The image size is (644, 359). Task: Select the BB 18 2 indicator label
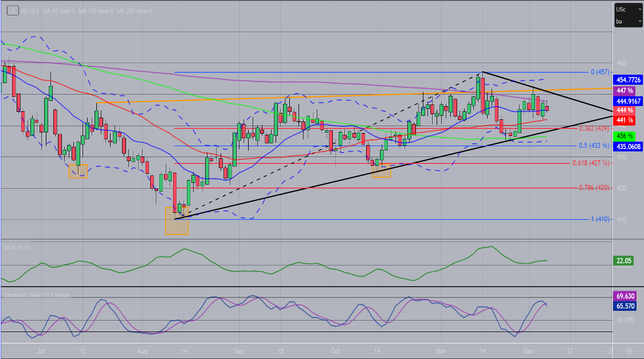pos(31,11)
